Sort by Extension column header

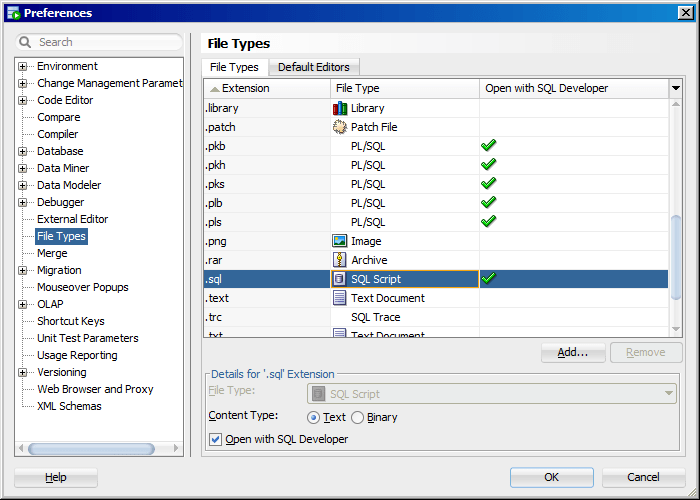coord(267,88)
